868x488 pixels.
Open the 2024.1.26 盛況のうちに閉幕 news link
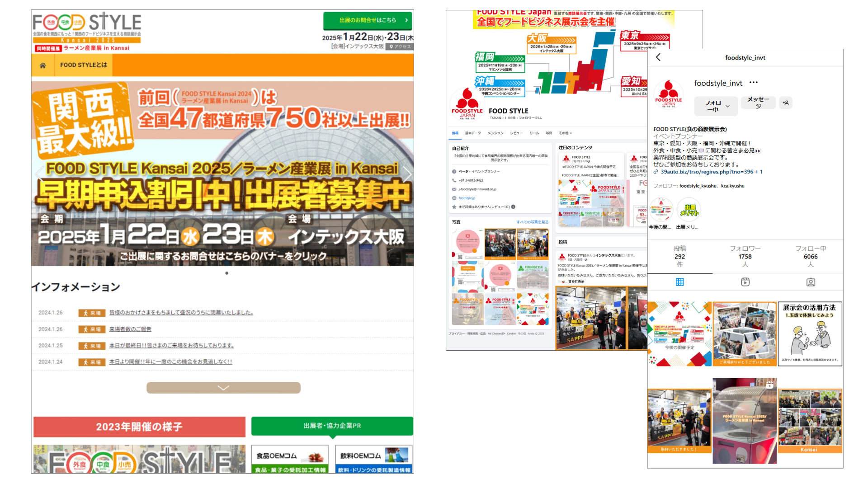click(x=181, y=313)
